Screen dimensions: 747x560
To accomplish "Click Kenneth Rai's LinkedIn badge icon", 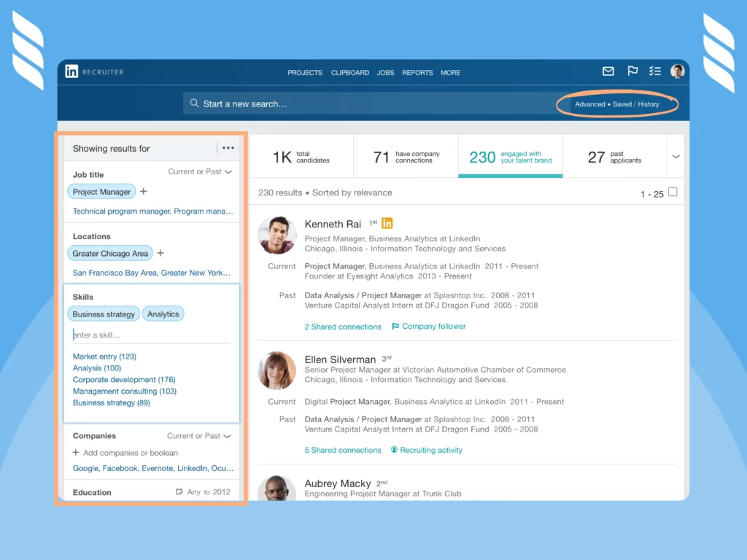I will (x=387, y=223).
